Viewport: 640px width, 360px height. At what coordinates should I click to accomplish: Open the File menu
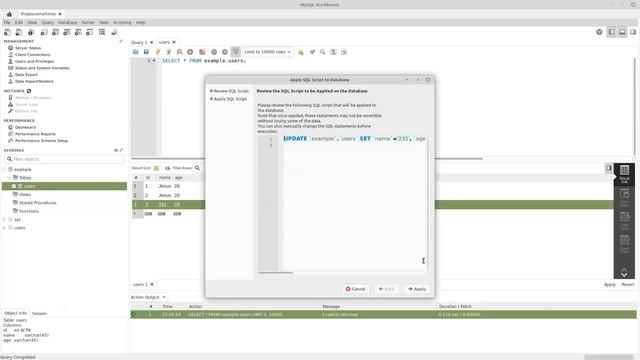pyautogui.click(x=7, y=22)
